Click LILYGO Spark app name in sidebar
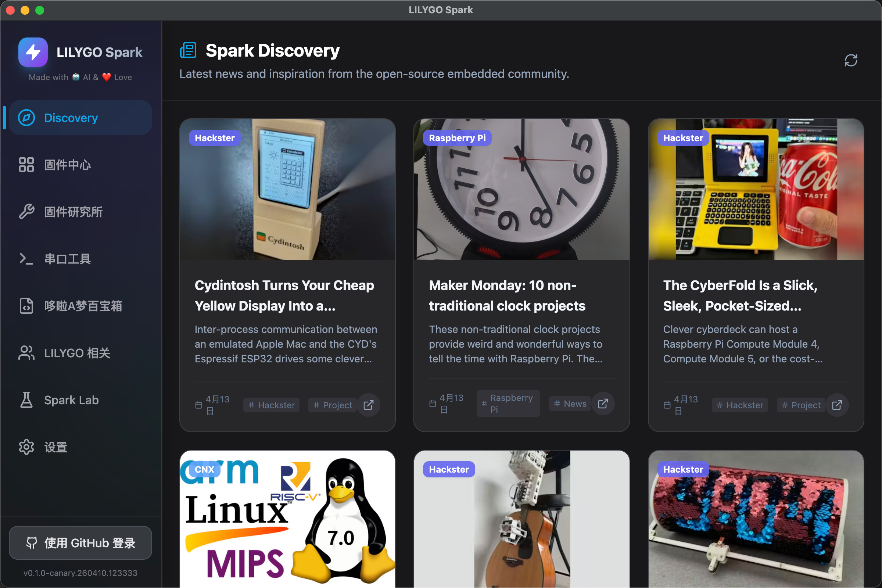The image size is (882, 588). coord(99,52)
